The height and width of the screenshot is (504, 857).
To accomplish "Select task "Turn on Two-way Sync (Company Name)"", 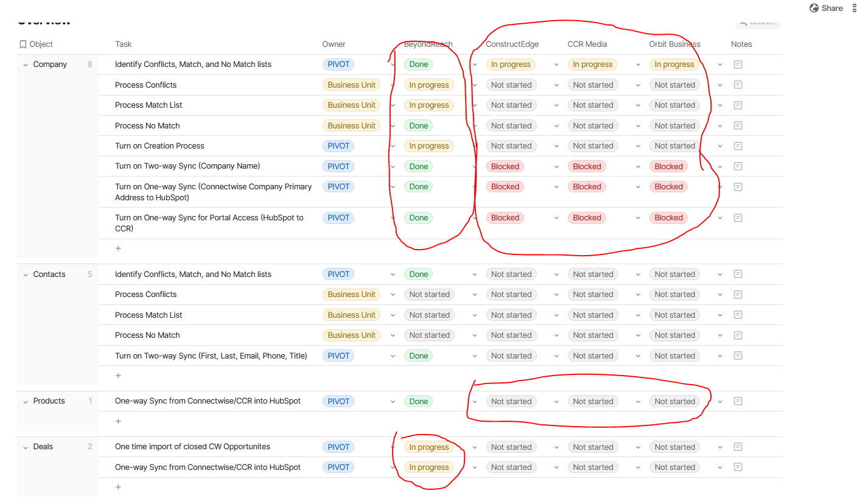I will pyautogui.click(x=187, y=166).
